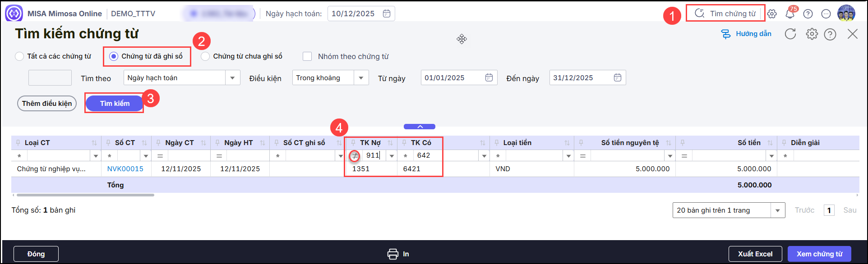Close the Tìm kiếm chứng từ panel
Viewport: 868px width, 264px height.
(x=853, y=34)
